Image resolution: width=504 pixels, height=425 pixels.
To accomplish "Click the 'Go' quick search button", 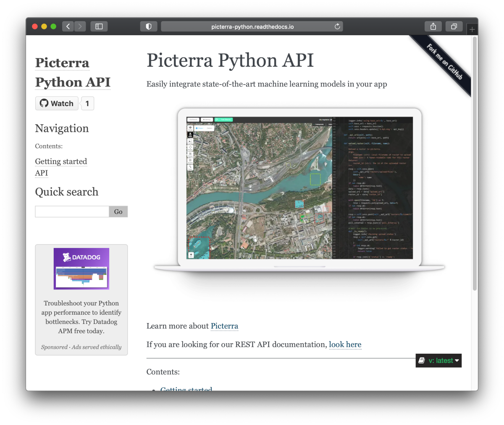I will click(118, 211).
